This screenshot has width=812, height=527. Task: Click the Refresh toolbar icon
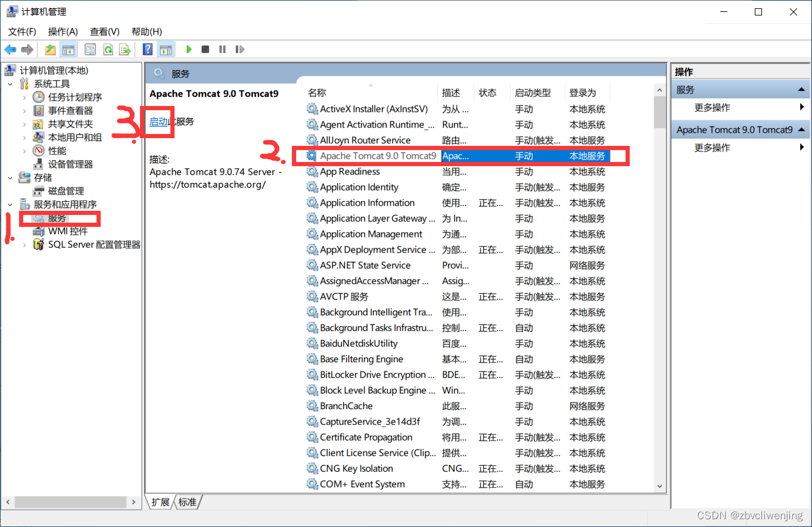click(x=108, y=49)
